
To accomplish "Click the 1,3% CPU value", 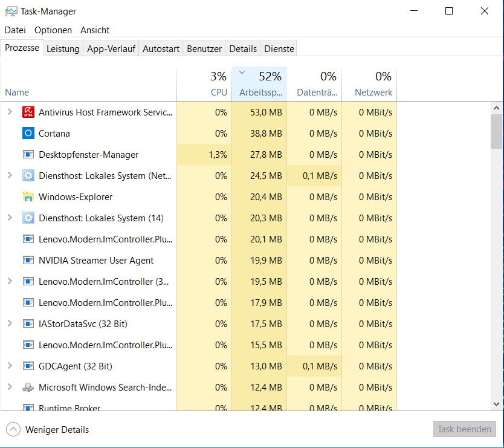I will coord(218,155).
